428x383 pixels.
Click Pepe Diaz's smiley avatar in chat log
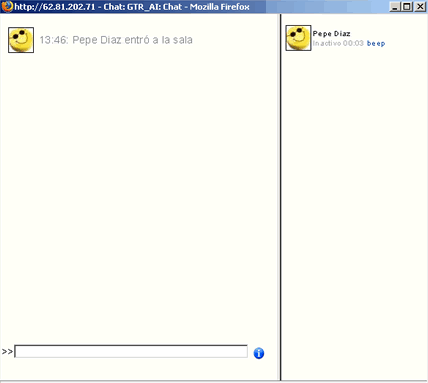point(21,40)
